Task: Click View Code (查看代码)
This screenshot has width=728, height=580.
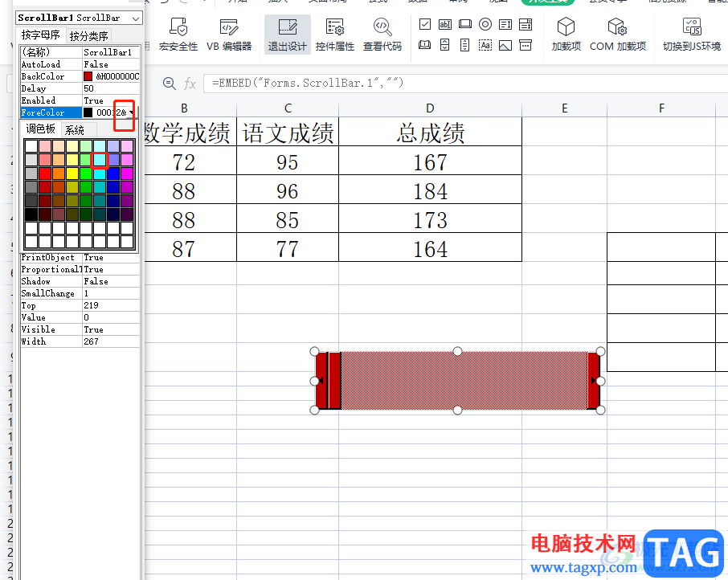Action: (382, 35)
